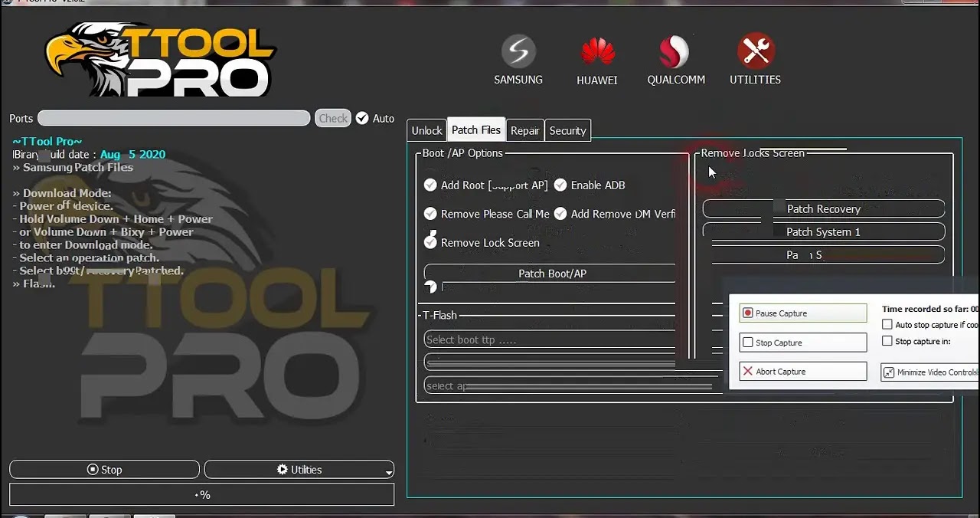Click the Patch Recovery button

[823, 208]
